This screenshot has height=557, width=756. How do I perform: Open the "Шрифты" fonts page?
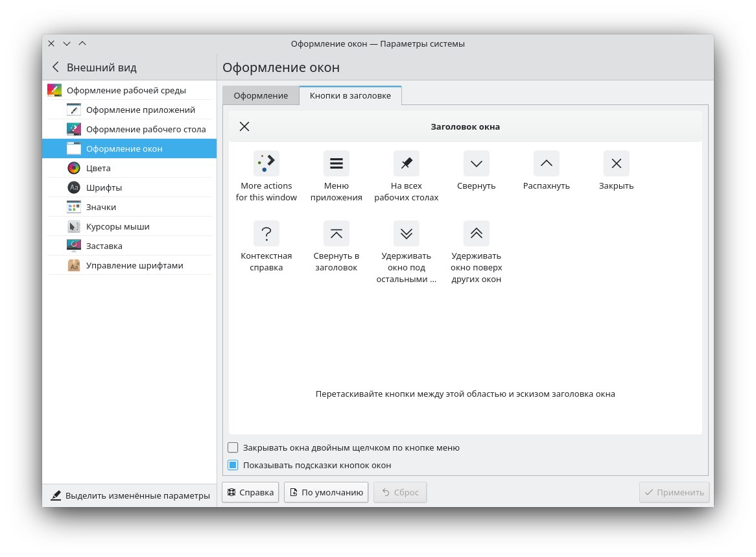[x=129, y=187]
